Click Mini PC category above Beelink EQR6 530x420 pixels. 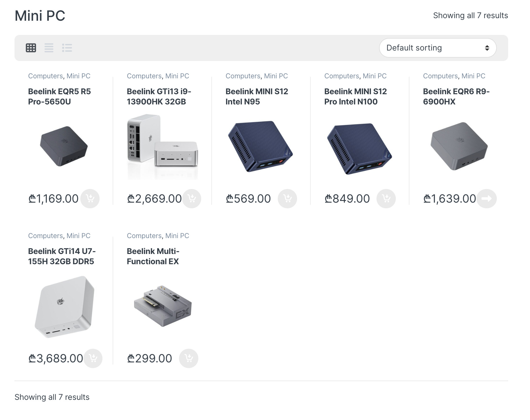(473, 76)
